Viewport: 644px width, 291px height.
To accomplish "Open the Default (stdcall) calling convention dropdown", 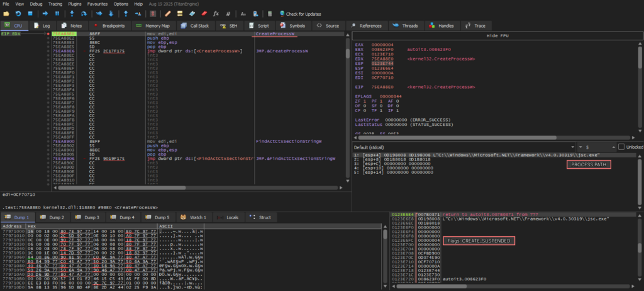I will click(464, 147).
